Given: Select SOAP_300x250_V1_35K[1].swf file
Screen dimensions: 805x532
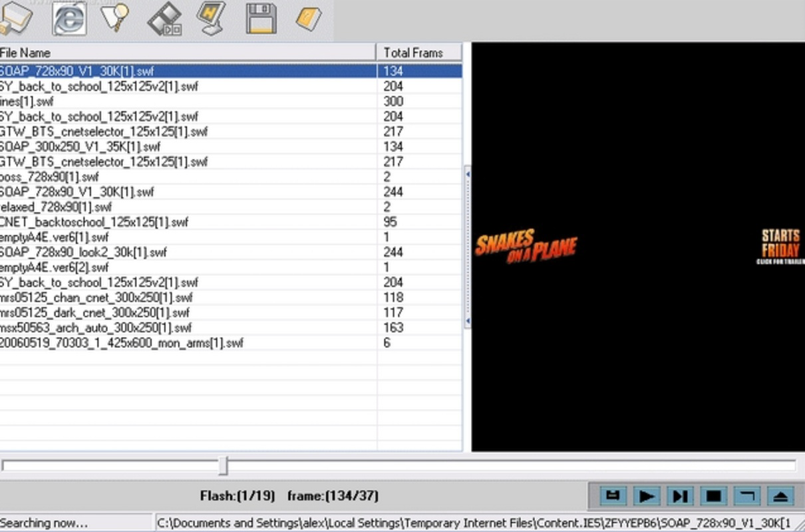Looking at the screenshot, I should (x=231, y=146).
